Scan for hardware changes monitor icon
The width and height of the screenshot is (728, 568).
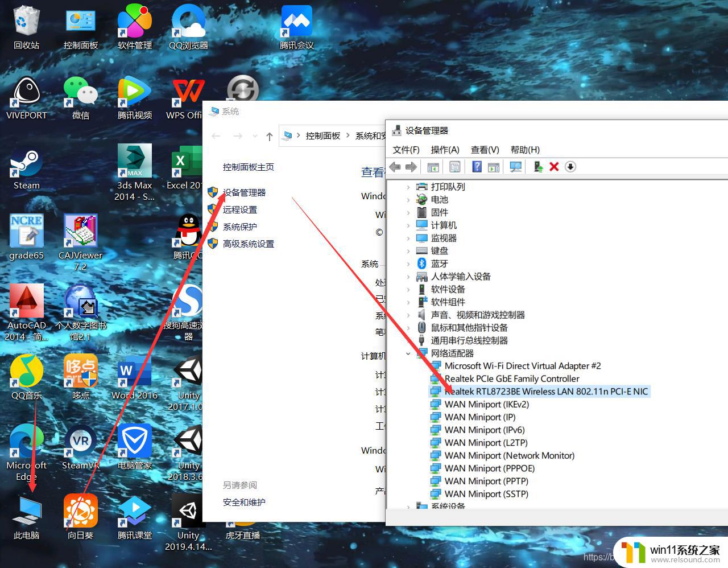click(x=516, y=167)
